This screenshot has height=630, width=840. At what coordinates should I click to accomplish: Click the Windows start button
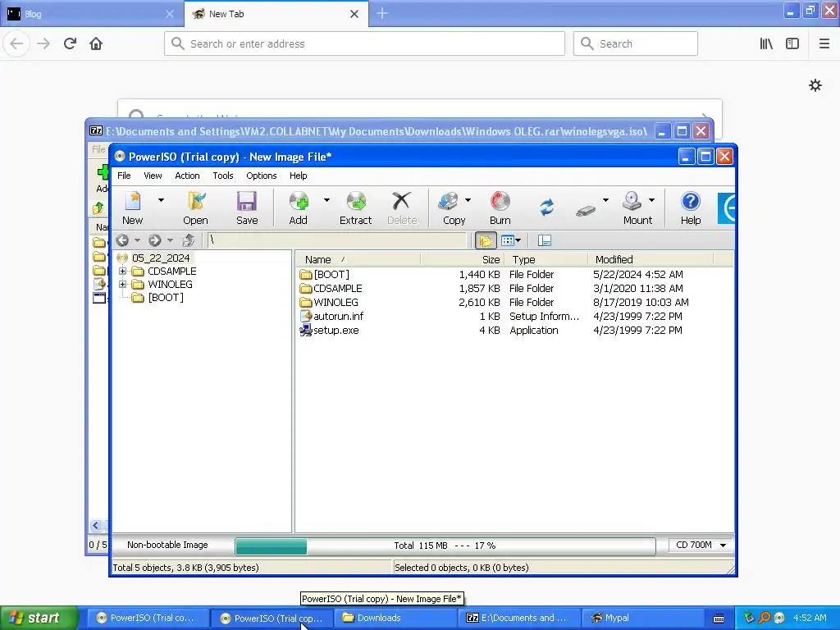[39, 618]
